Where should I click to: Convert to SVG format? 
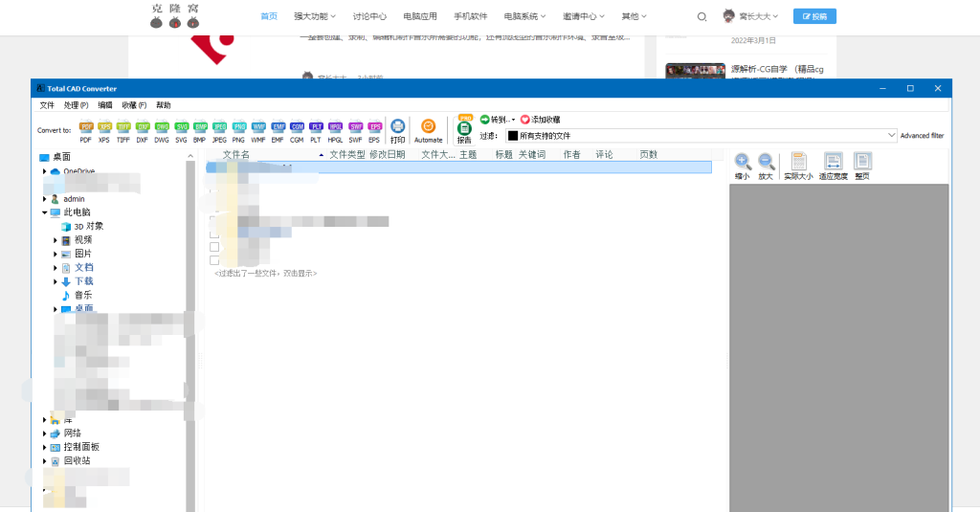[x=181, y=131]
